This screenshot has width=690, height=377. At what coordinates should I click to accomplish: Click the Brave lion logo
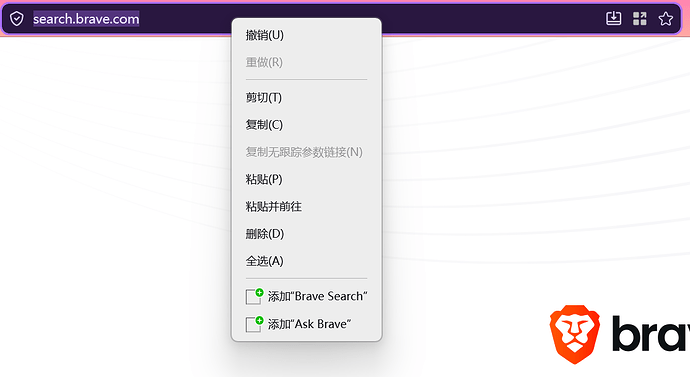[x=575, y=334]
